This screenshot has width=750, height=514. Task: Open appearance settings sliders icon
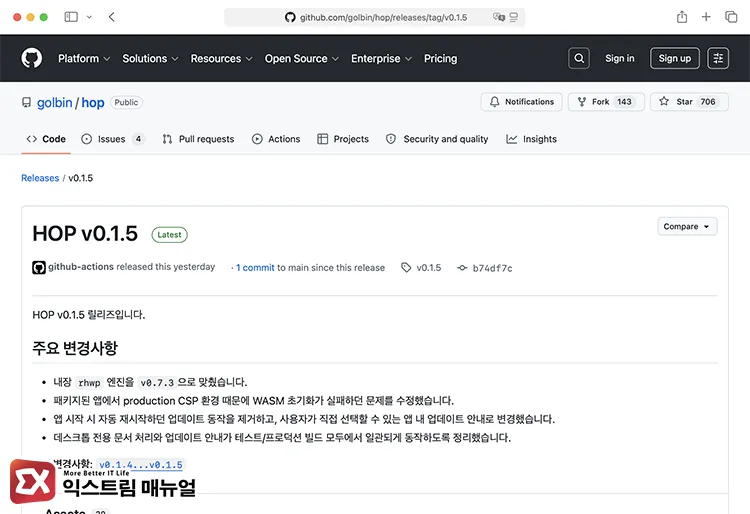point(718,58)
